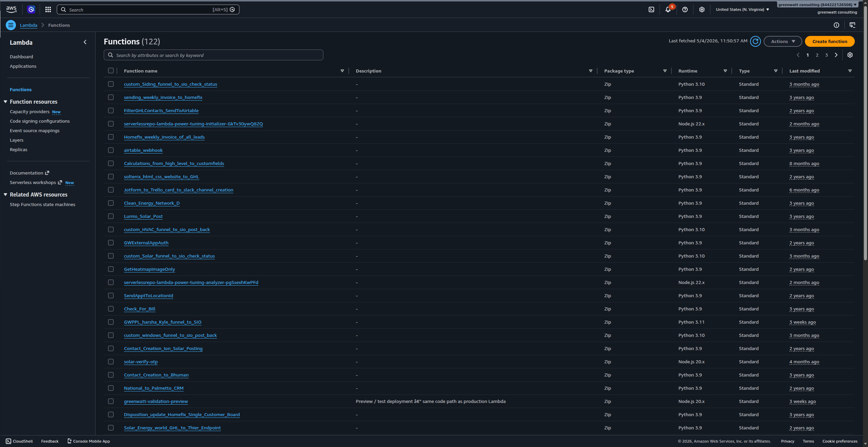
Task: Go to page 2 of functions
Action: (x=817, y=55)
